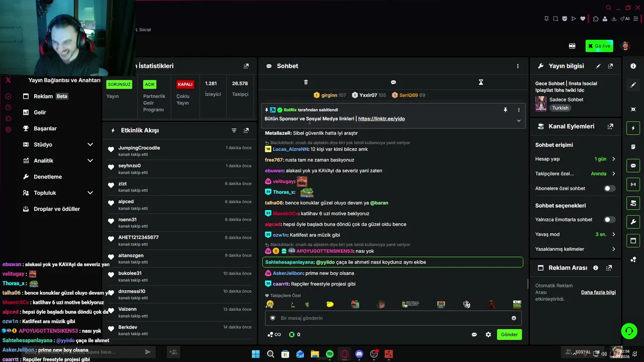Open Yayın Bağlantısı ve Anahtarı

[x=64, y=80]
